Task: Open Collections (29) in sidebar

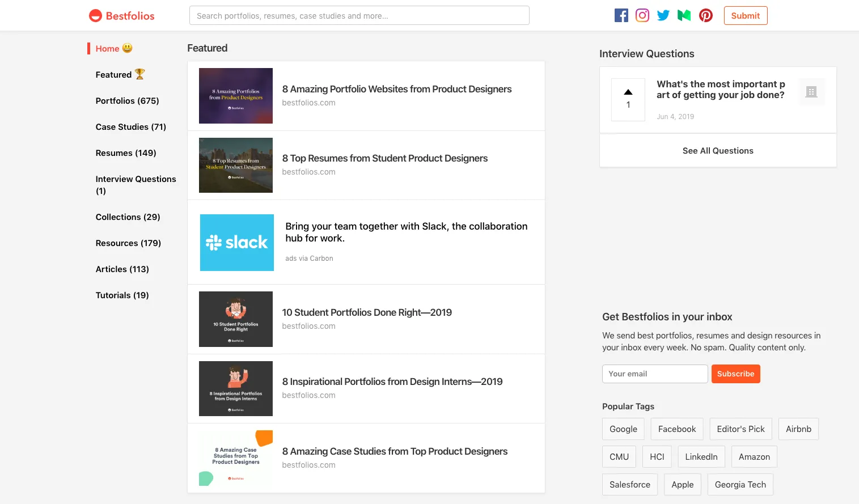Action: [128, 217]
